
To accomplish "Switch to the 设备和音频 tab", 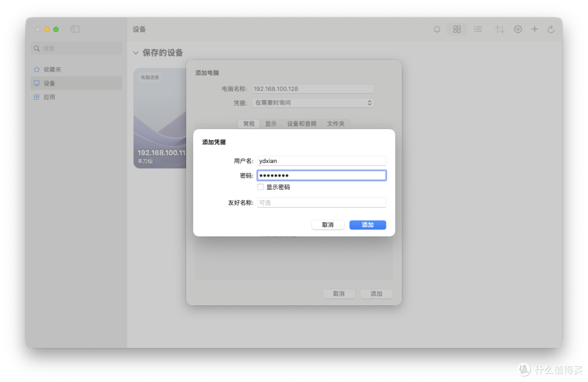I will 302,124.
